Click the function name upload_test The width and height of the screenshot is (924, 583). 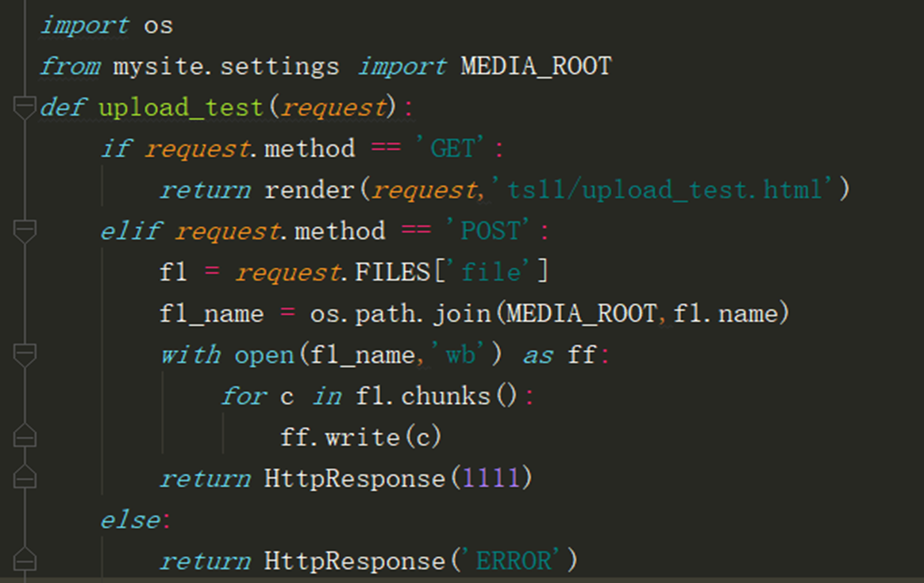181,108
